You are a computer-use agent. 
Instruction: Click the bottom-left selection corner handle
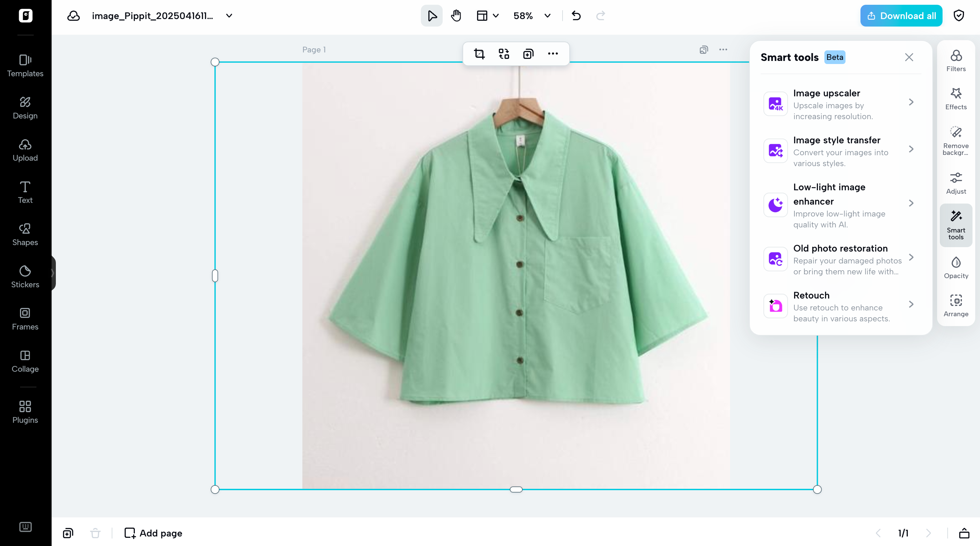pyautogui.click(x=215, y=489)
